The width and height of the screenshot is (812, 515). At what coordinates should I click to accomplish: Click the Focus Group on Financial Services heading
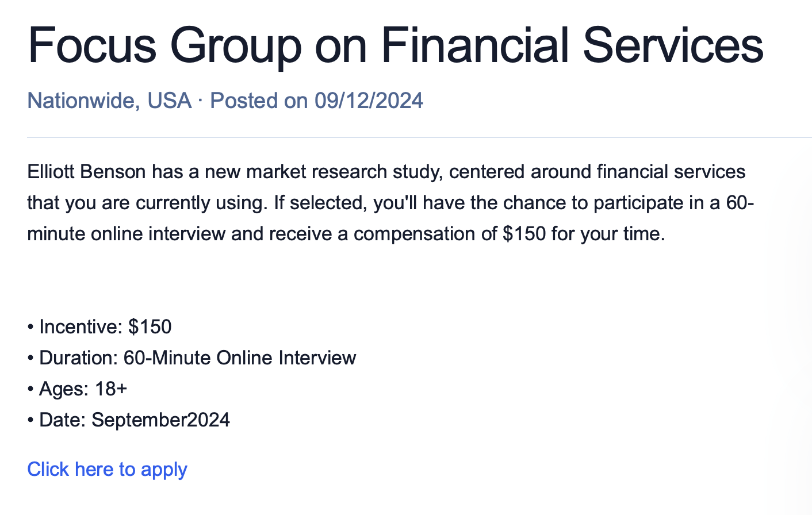396,45
